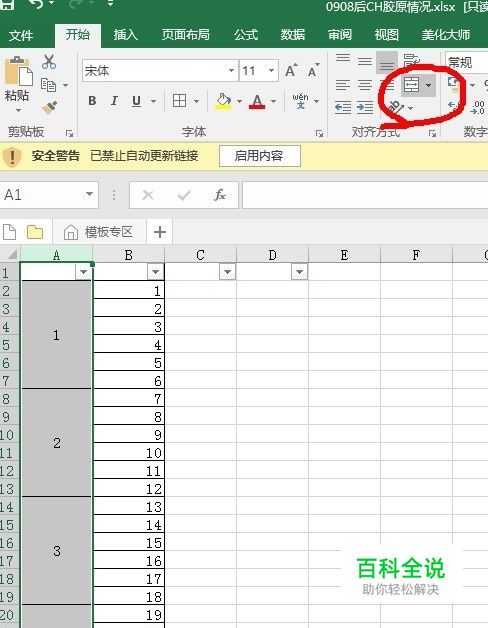
Task: Open 字体 dialog launcher
Action: (x=319, y=134)
